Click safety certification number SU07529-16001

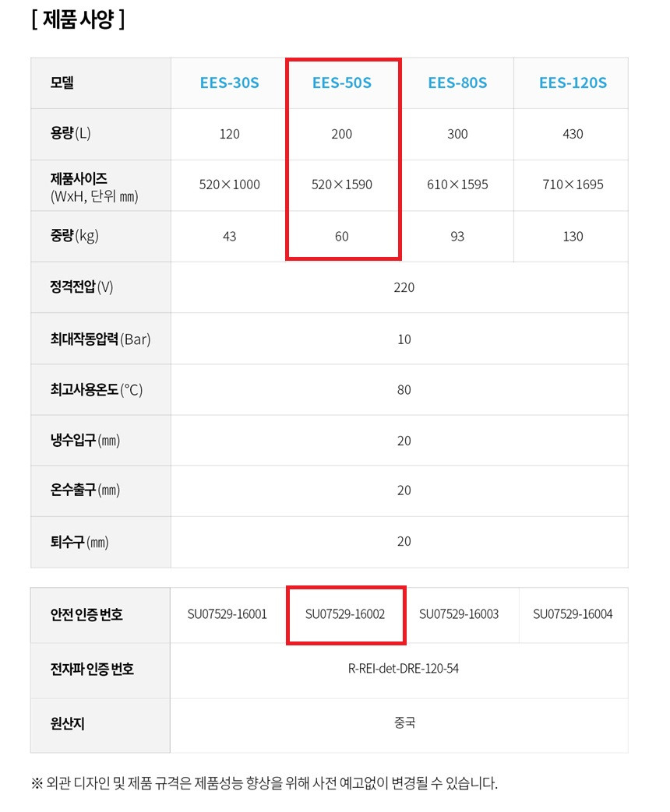(x=227, y=614)
